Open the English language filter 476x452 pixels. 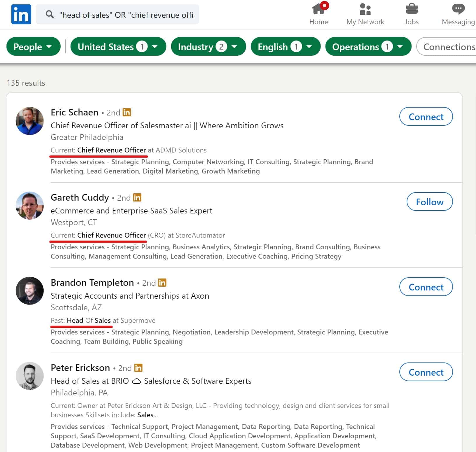click(285, 47)
